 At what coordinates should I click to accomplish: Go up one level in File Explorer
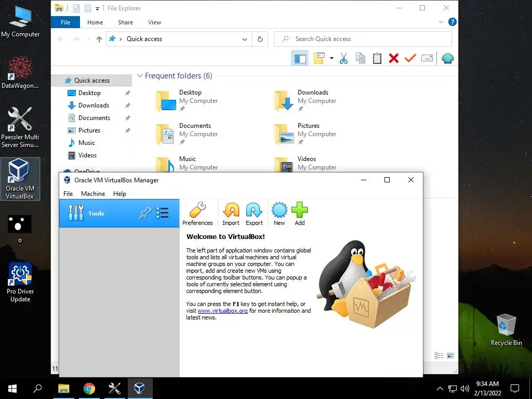click(99, 39)
